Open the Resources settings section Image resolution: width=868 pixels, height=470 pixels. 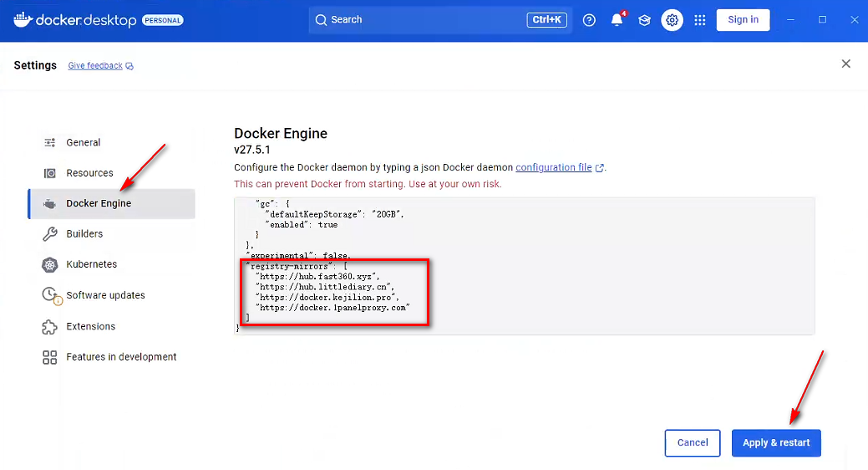coord(111,173)
